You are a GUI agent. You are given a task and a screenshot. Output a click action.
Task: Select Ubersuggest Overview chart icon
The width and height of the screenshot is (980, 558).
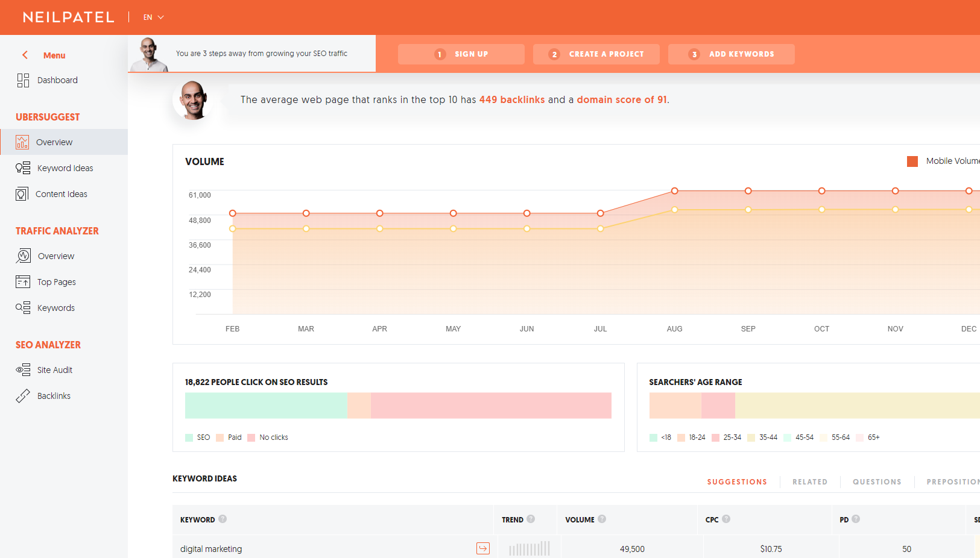tap(22, 142)
